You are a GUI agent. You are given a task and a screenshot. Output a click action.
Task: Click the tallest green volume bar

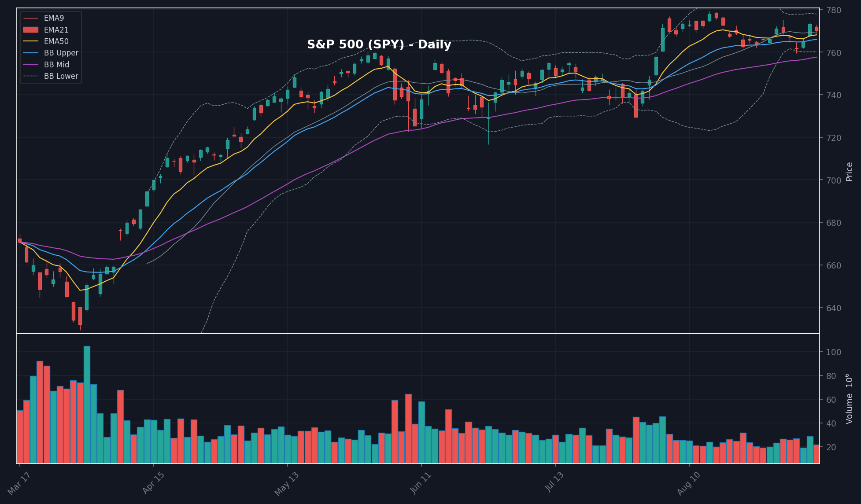(87, 405)
